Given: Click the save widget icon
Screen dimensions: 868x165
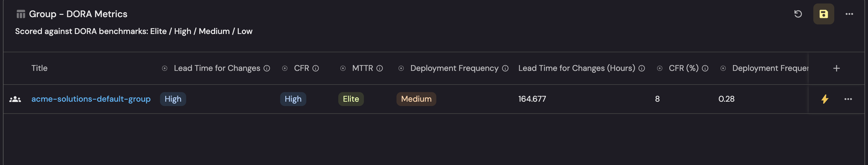Looking at the screenshot, I should tap(823, 14).
